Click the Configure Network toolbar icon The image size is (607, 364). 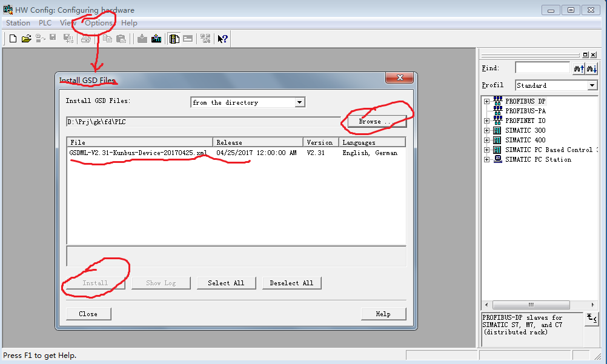pos(205,38)
